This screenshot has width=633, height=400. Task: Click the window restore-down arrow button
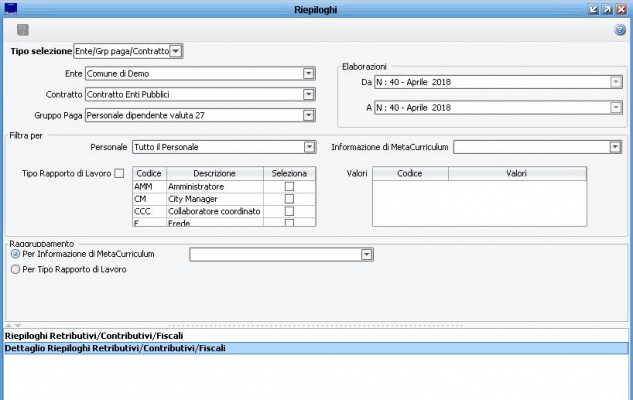593,9
